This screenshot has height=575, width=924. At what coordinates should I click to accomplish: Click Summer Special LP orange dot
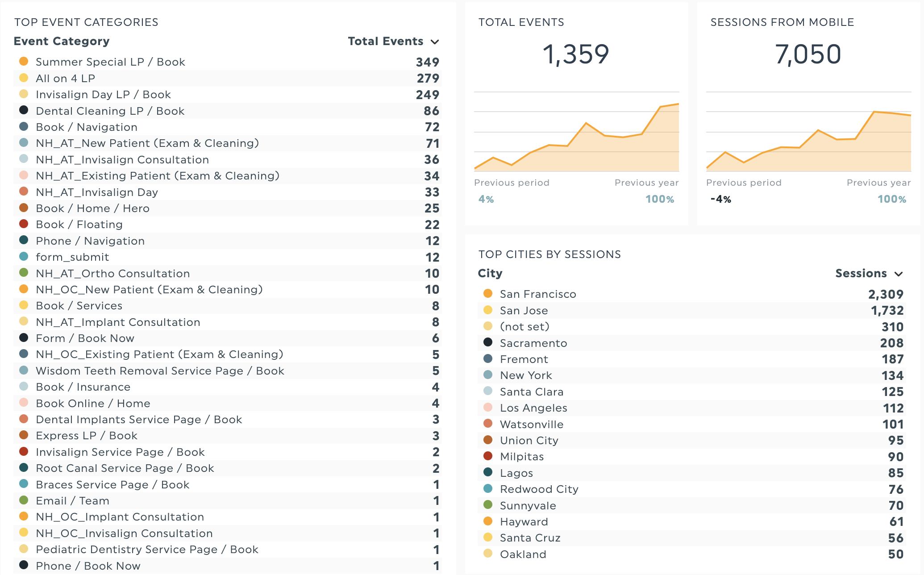(x=24, y=61)
